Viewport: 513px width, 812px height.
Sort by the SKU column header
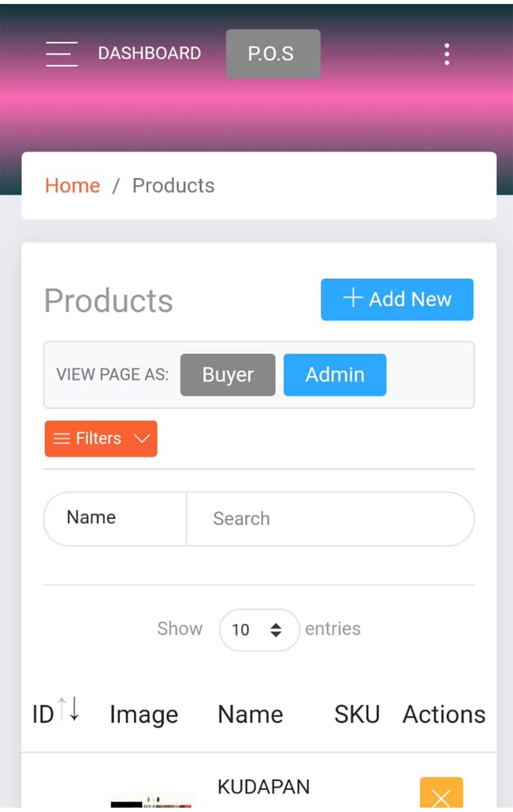[357, 714]
